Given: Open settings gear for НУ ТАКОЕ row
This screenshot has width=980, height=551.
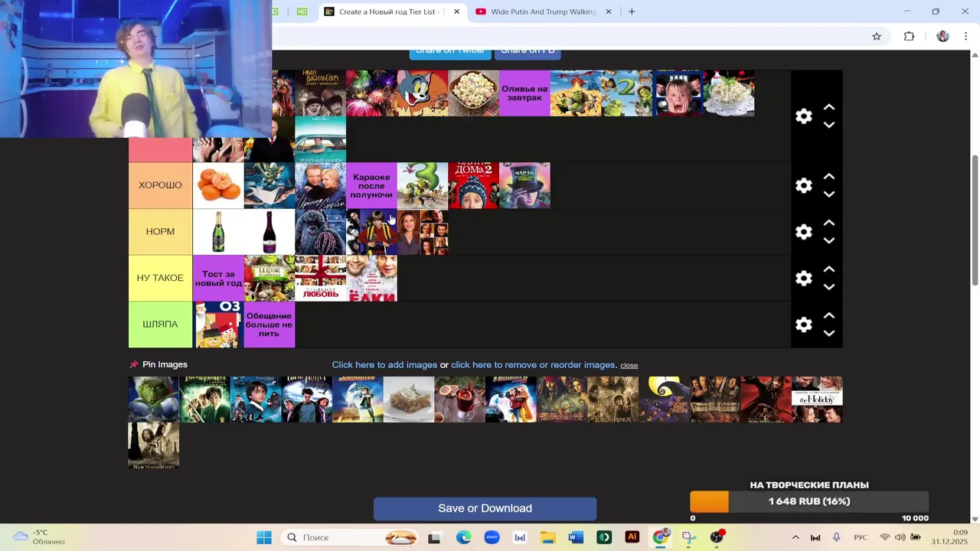Looking at the screenshot, I should click(x=803, y=279).
